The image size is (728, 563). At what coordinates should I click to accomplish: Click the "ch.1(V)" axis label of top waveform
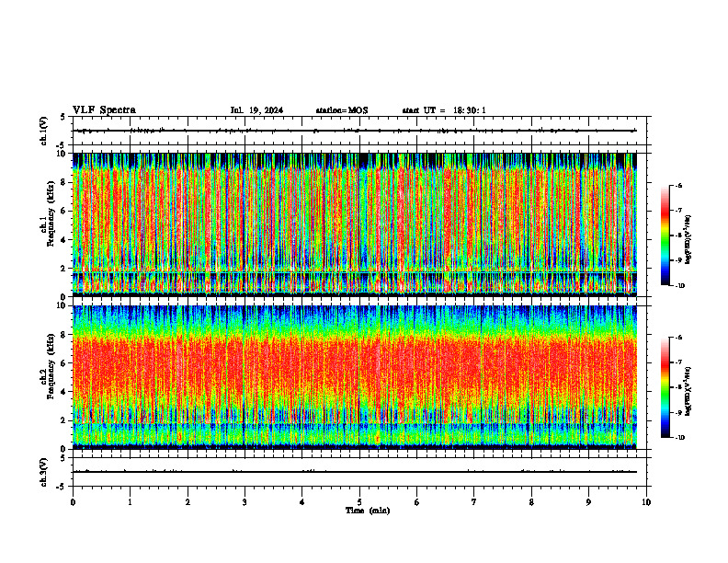coord(43,131)
